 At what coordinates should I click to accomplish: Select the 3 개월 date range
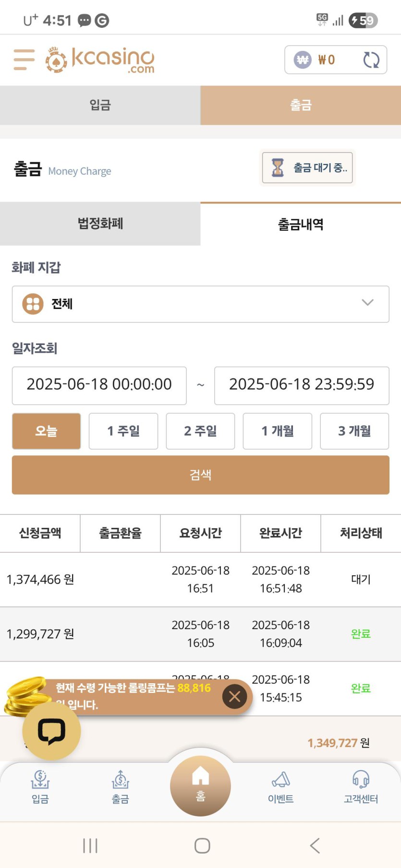pos(354,431)
